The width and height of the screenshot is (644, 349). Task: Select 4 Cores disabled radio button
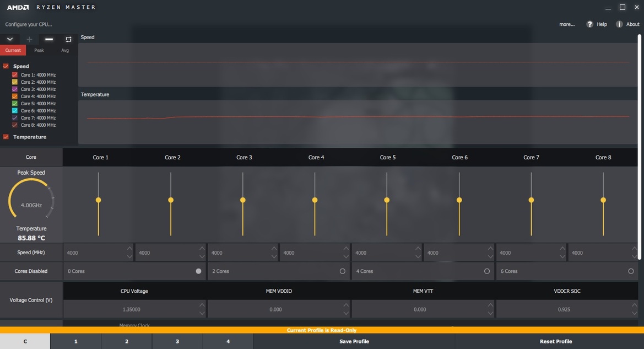486,271
